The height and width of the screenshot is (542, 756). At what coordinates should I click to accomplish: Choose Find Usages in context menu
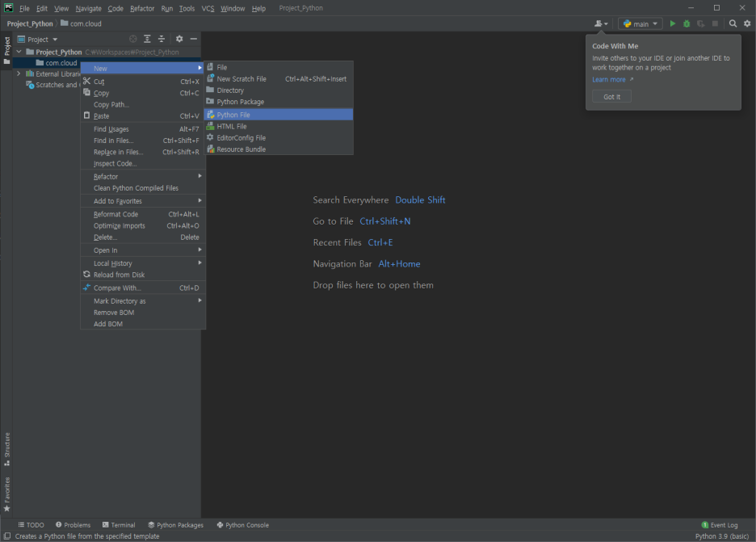143,129
